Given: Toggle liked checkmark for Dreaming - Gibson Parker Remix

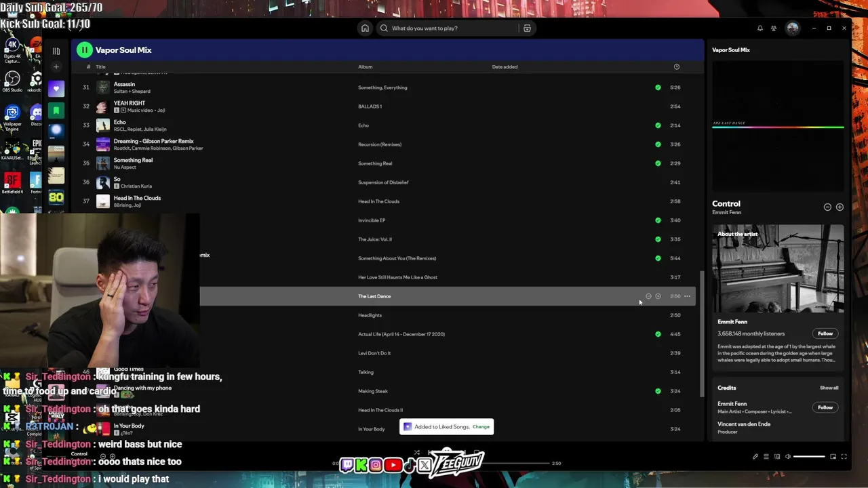Looking at the screenshot, I should (x=658, y=144).
